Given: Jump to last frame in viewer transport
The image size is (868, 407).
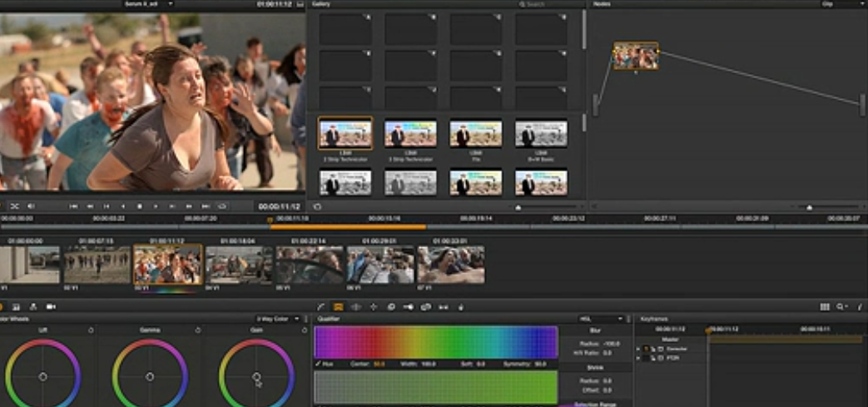Looking at the screenshot, I should (206, 206).
